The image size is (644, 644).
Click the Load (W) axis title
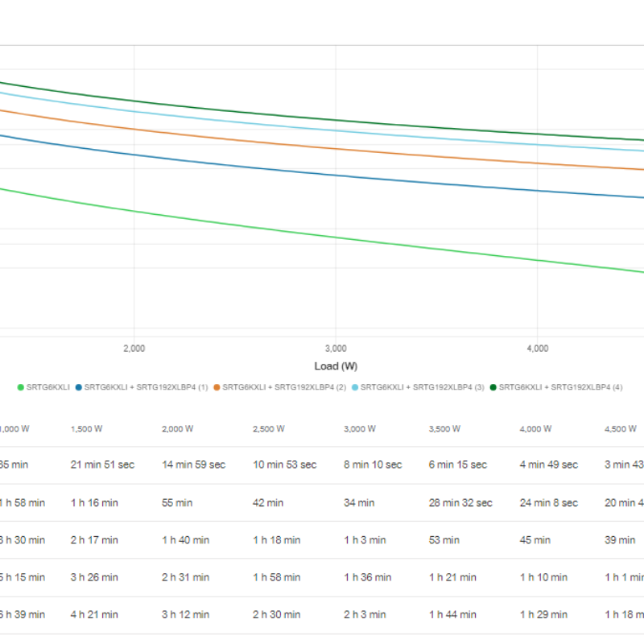[x=336, y=366]
